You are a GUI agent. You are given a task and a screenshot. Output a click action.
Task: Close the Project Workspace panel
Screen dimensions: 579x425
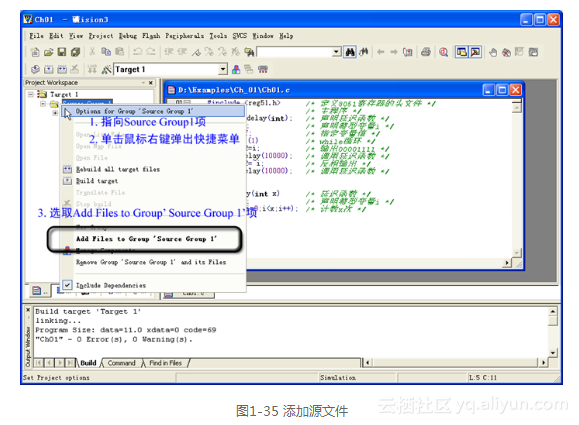151,83
